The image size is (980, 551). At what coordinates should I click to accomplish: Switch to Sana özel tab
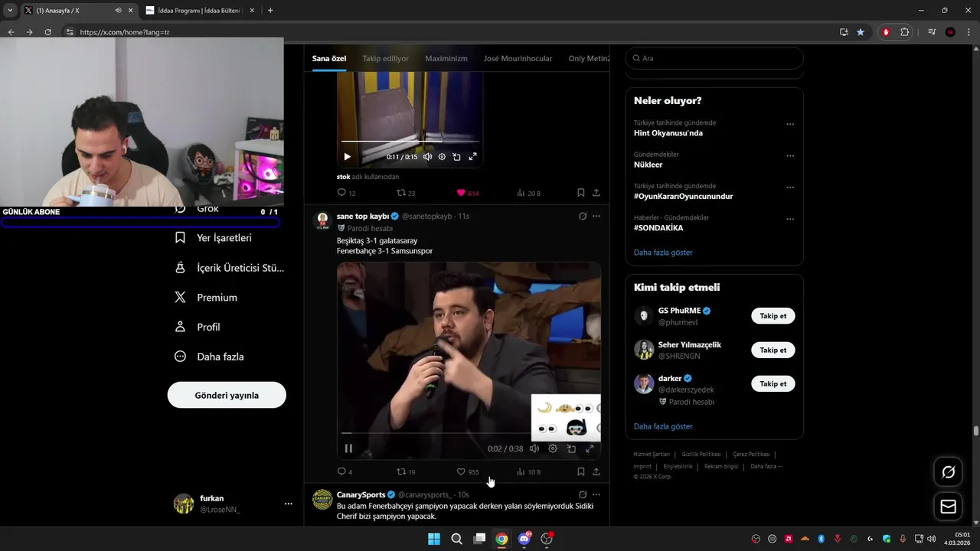tap(329, 58)
